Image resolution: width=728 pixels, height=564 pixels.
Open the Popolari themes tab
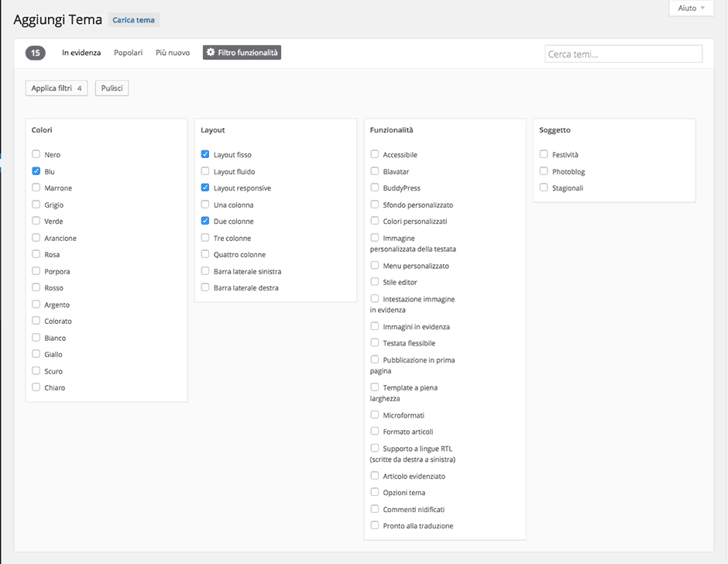(x=128, y=53)
